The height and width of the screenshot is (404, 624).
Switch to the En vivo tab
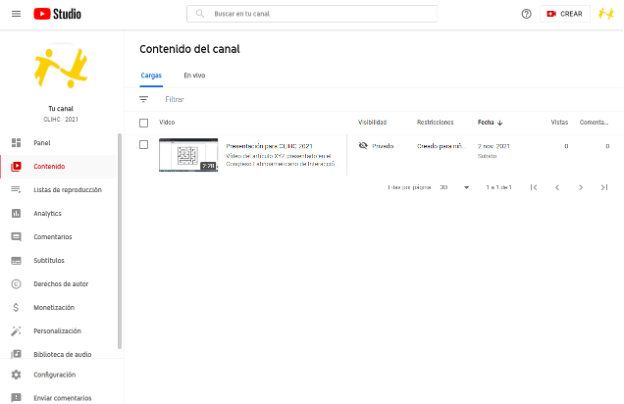194,75
